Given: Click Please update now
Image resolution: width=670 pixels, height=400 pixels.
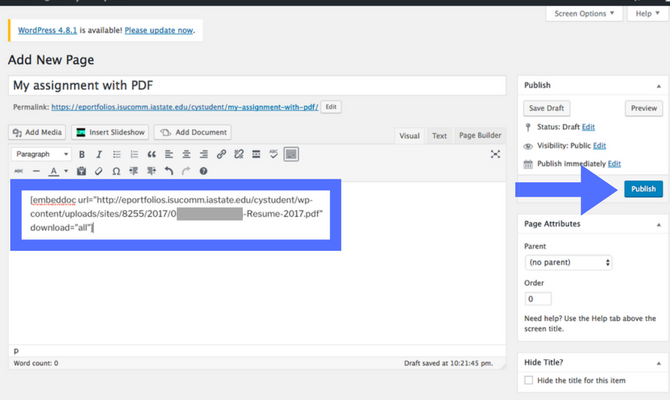Looking at the screenshot, I should (159, 30).
